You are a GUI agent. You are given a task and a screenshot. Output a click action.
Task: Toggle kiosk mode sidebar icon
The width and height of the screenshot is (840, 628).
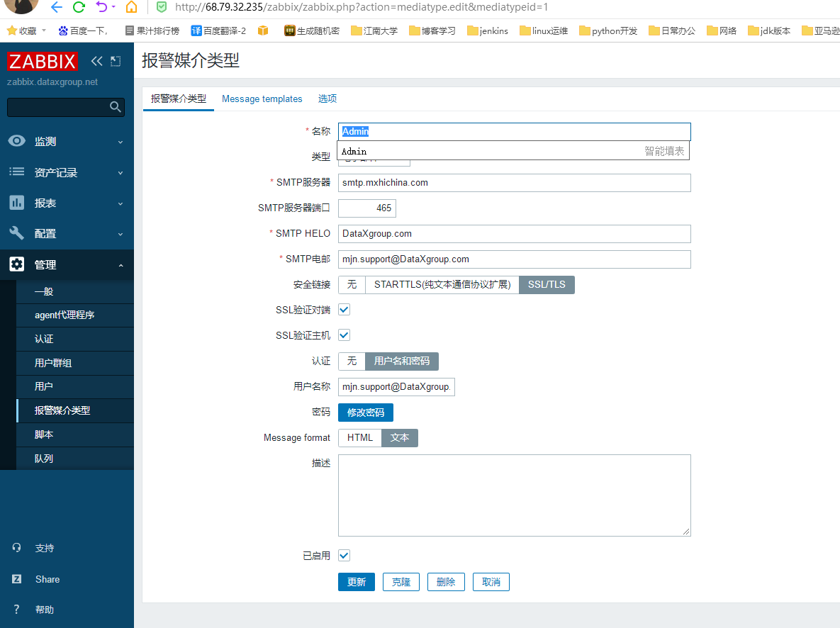(115, 61)
